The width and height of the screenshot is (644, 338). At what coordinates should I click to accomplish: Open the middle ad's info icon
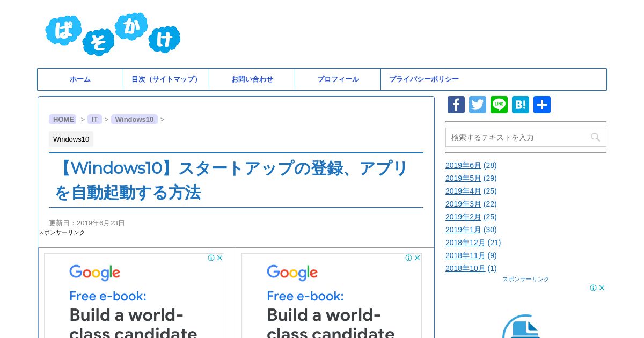click(x=409, y=258)
